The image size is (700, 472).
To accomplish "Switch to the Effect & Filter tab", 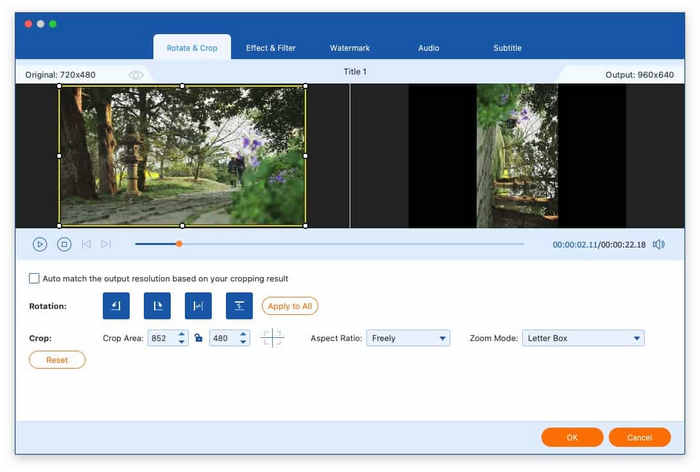I will click(270, 48).
